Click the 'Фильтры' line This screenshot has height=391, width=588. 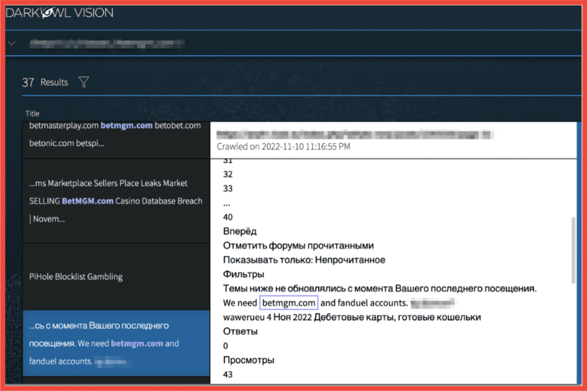click(243, 274)
